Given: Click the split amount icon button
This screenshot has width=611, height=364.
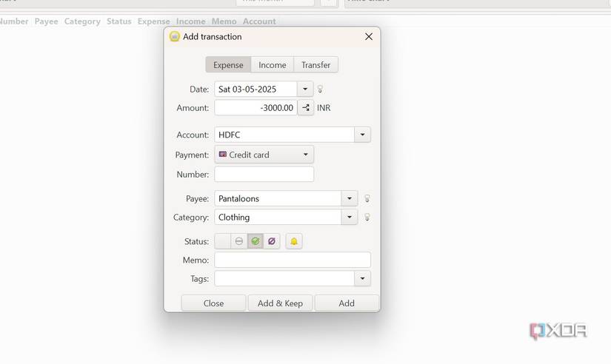Looking at the screenshot, I should [x=306, y=108].
